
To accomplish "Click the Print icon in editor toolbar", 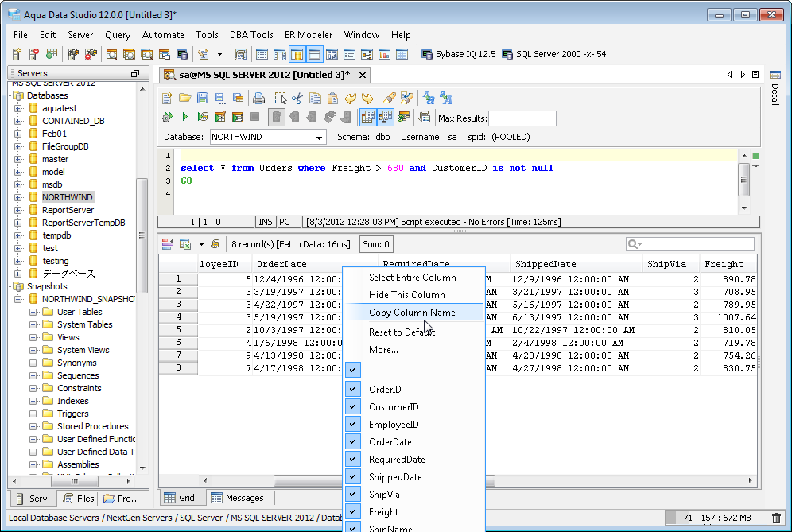I will 258,98.
